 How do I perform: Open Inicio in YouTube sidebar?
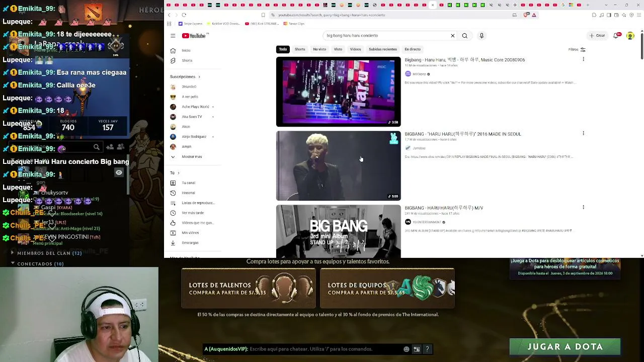click(x=186, y=51)
